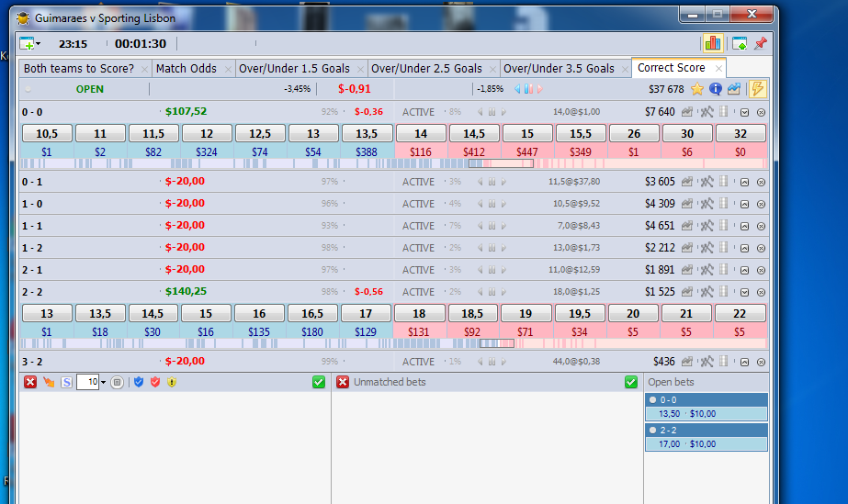Viewport: 848px width, 504px height.
Task: Open the market overview chart icon
Action: 734,89
